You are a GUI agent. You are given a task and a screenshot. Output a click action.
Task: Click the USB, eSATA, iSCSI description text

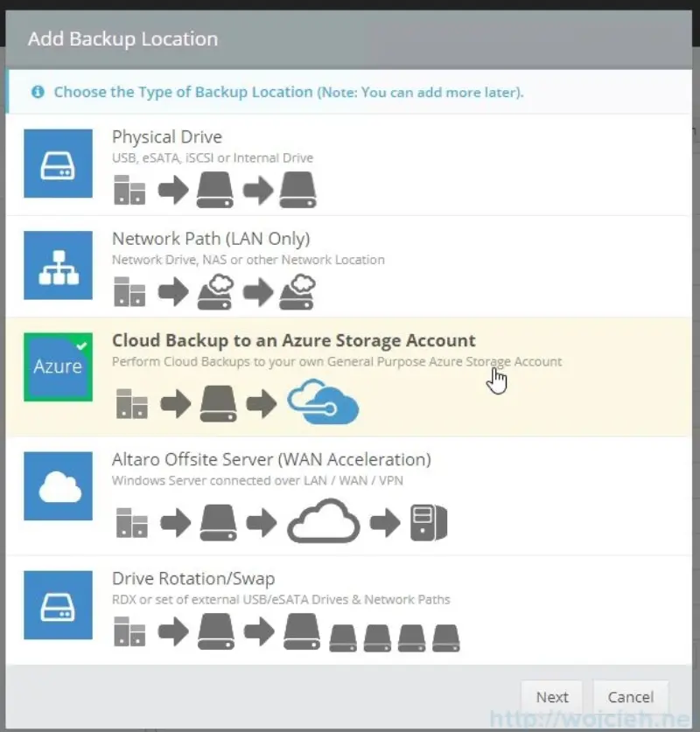coord(214,159)
